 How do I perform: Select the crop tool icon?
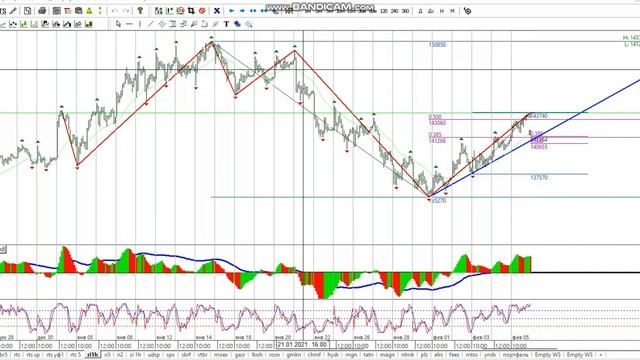tap(191, 11)
